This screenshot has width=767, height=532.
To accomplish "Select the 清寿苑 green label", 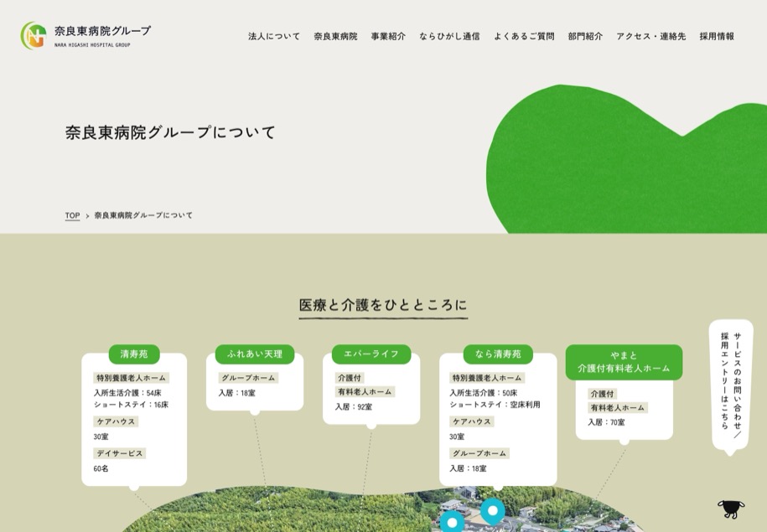I will pos(134,354).
